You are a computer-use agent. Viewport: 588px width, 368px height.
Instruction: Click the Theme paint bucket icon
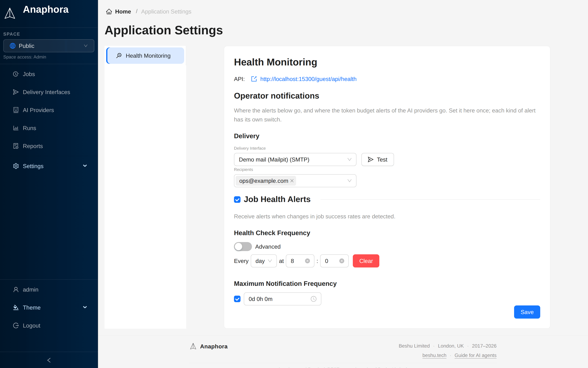pos(16,307)
